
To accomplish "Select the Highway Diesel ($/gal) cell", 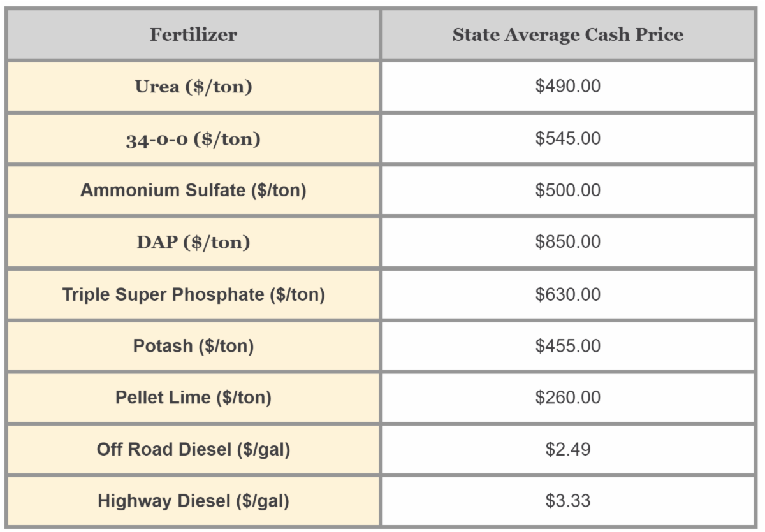I will pos(193,501).
